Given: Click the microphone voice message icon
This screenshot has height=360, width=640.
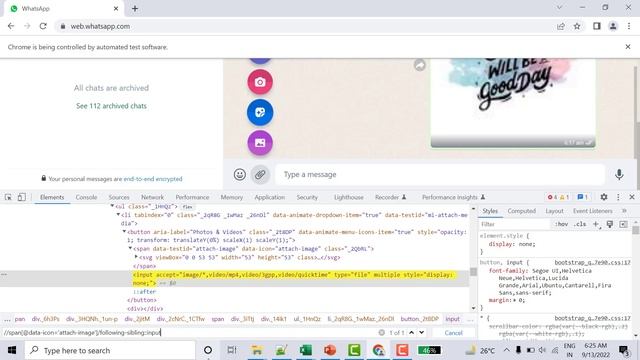Looking at the screenshot, I should tap(619, 175).
